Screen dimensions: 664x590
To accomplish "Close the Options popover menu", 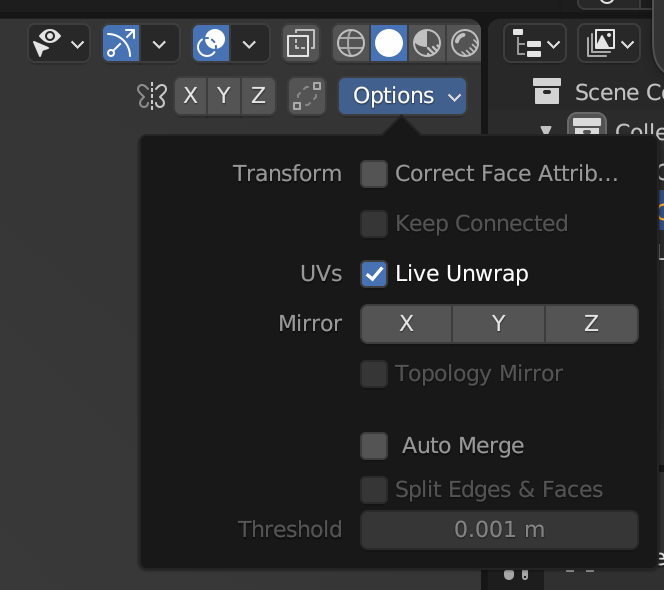I will pyautogui.click(x=402, y=96).
